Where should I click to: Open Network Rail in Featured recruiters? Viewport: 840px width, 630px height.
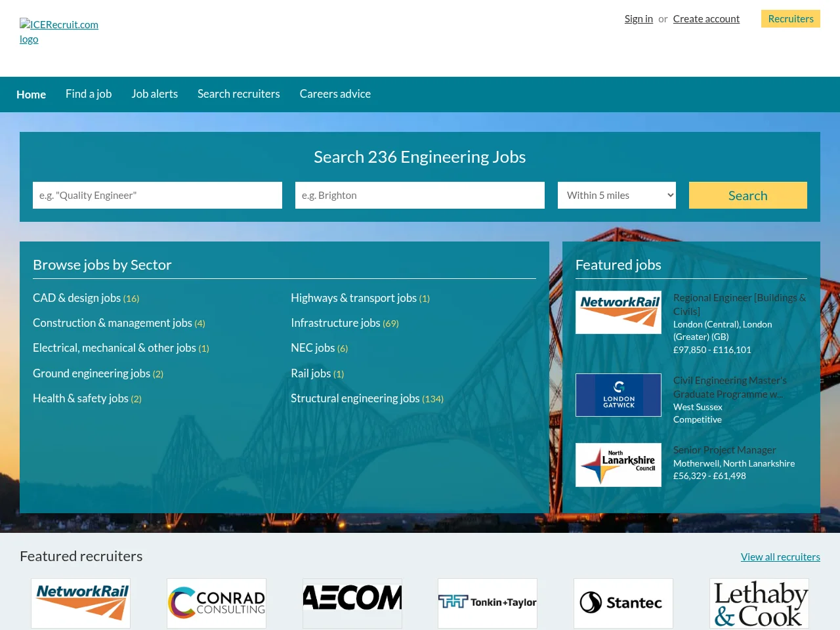81,603
